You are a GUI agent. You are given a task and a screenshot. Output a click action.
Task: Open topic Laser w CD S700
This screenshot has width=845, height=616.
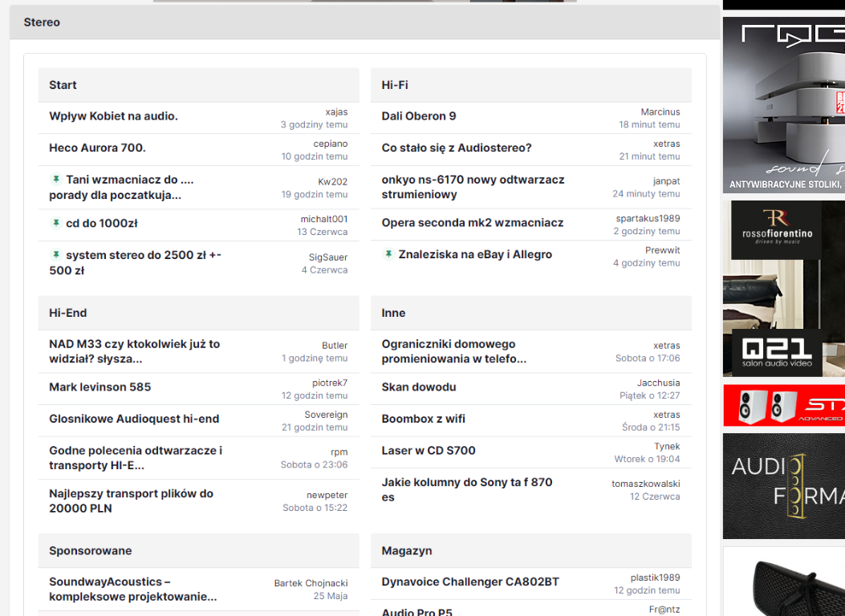click(429, 450)
